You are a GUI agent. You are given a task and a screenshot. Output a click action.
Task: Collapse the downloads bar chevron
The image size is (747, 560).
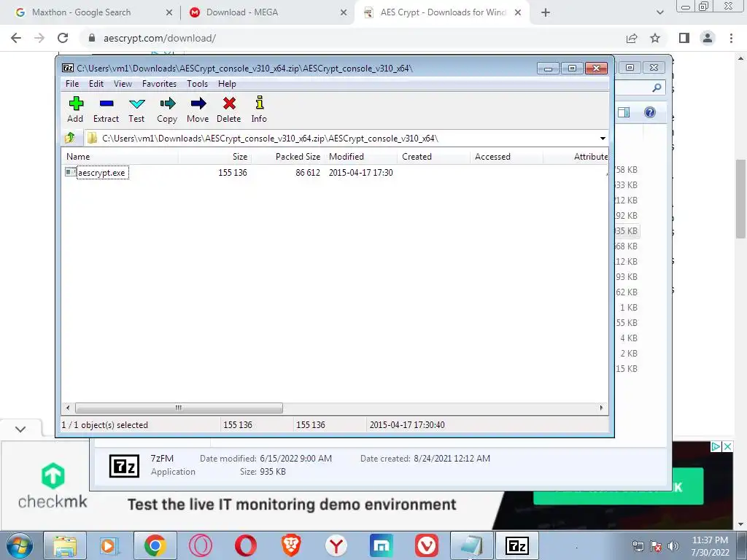[20, 429]
